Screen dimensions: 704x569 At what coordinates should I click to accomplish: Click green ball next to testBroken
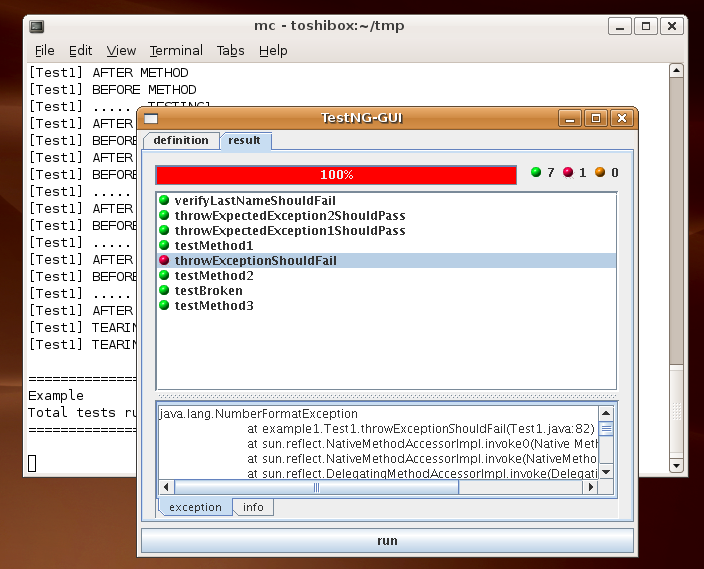tap(164, 290)
